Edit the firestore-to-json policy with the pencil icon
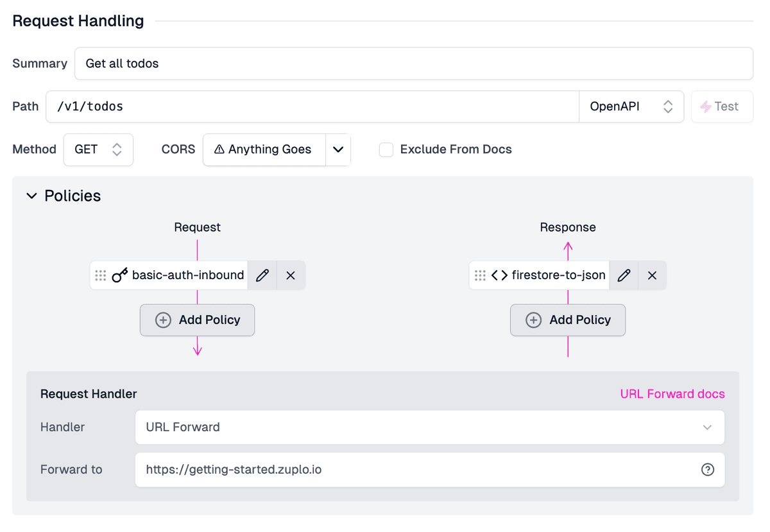770x532 pixels. pos(624,275)
